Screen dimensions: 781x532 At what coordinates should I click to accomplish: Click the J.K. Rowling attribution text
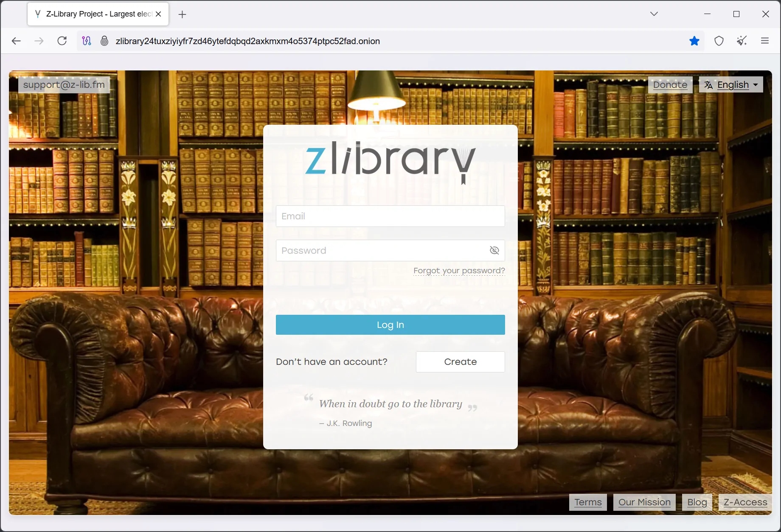tap(346, 423)
